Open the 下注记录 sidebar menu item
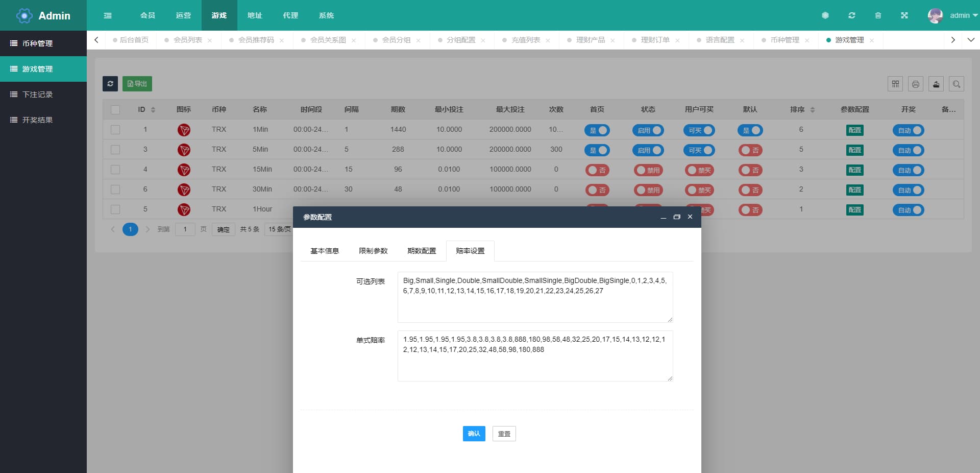980x473 pixels. (38, 94)
